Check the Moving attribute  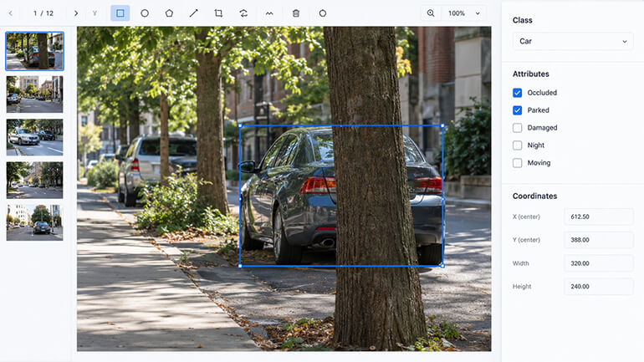point(518,163)
